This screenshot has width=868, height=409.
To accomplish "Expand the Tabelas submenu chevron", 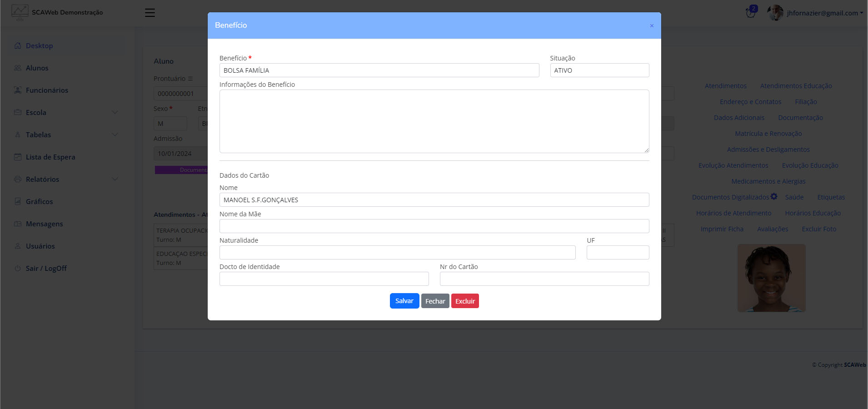I will (x=115, y=135).
